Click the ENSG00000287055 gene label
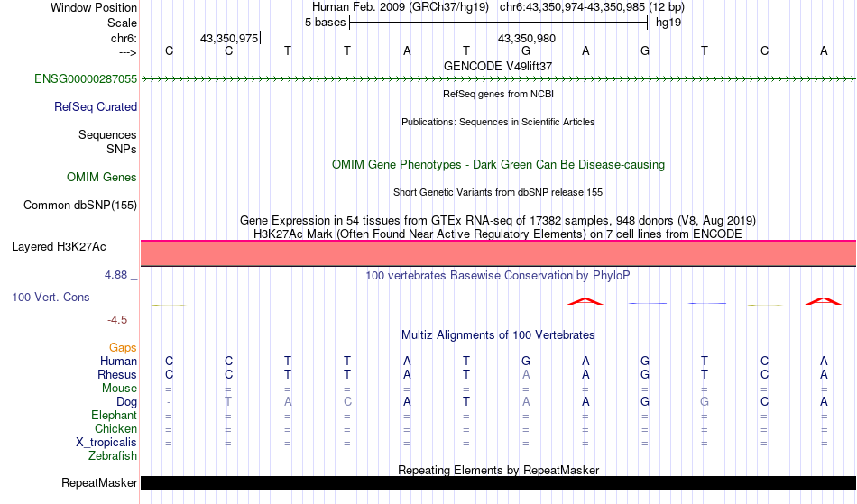 [86, 78]
